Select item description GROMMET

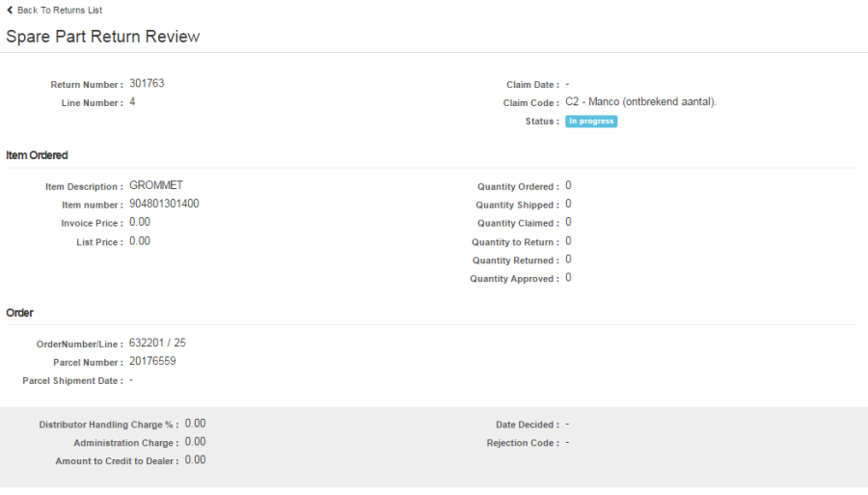tap(156, 185)
